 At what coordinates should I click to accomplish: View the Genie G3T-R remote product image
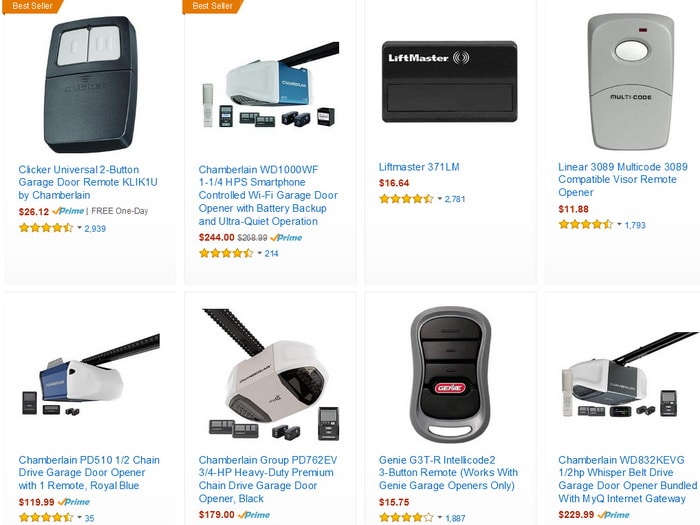450,374
